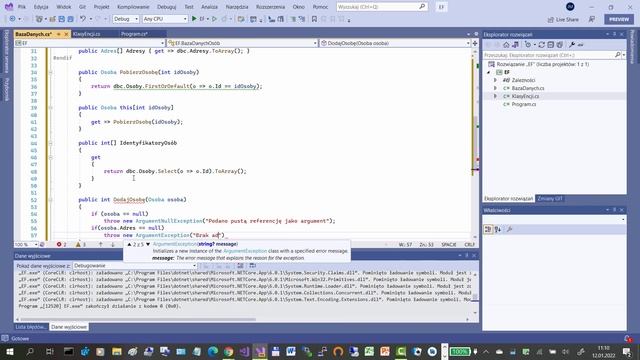Select Program.cs in Solution Explorer
The width and height of the screenshot is (640, 360).
coord(524,104)
